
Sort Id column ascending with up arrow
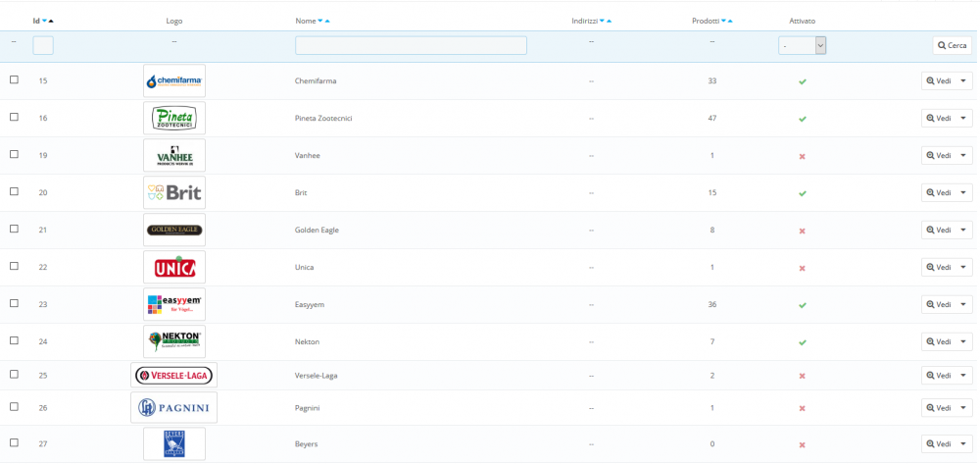point(51,21)
